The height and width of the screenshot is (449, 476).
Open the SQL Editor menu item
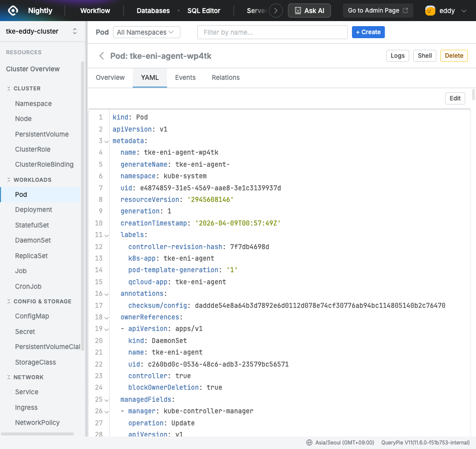(204, 11)
